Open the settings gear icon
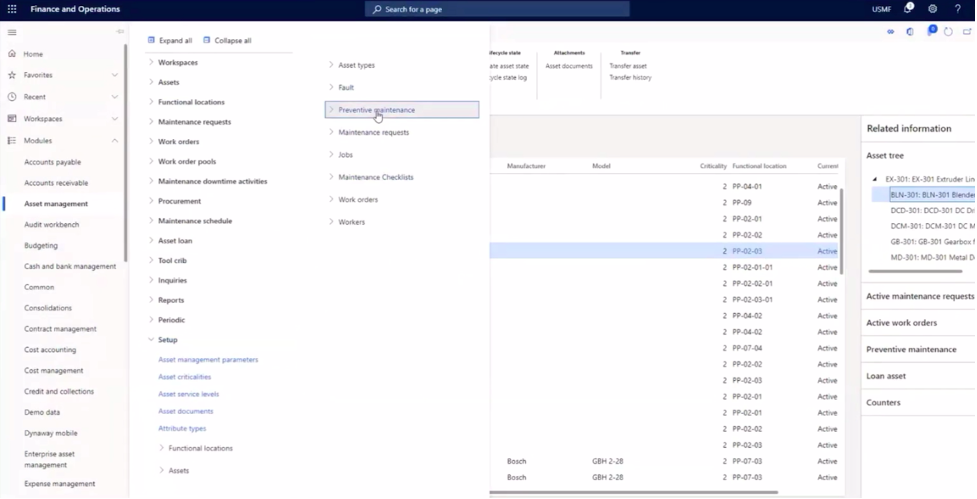 [x=932, y=9]
